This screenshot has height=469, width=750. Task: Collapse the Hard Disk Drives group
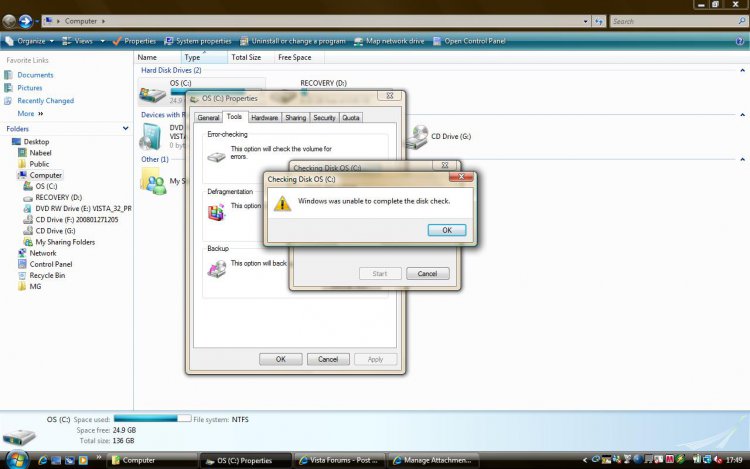[x=742, y=70]
